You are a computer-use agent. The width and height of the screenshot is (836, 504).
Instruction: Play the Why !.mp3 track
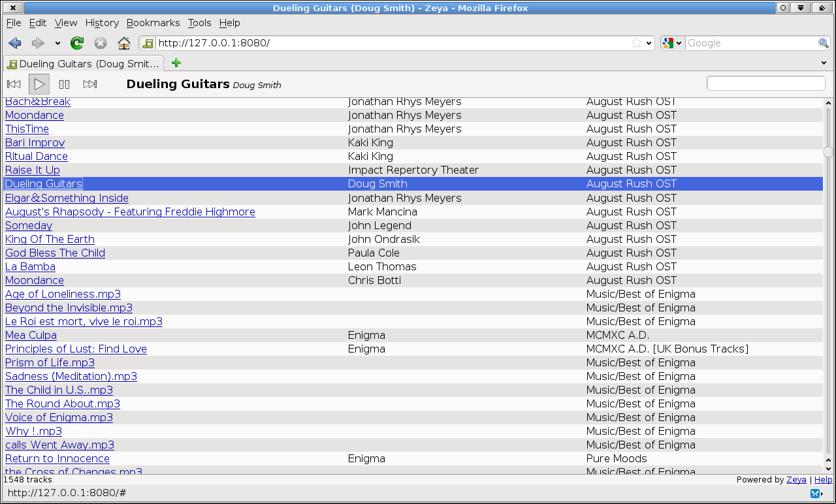coord(33,432)
